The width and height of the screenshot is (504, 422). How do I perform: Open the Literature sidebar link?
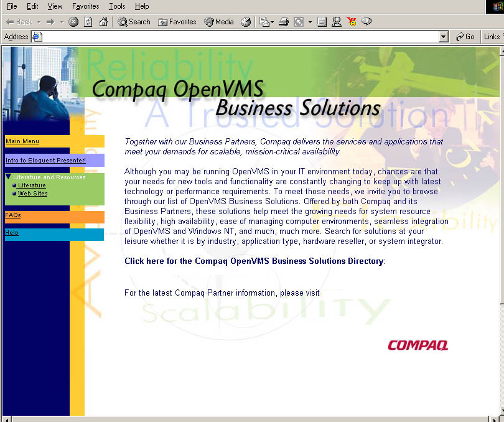(x=32, y=185)
